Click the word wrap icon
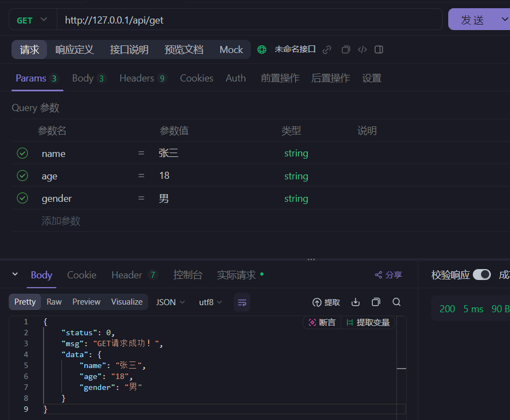Viewport: 510px width, 420px height. point(242,302)
